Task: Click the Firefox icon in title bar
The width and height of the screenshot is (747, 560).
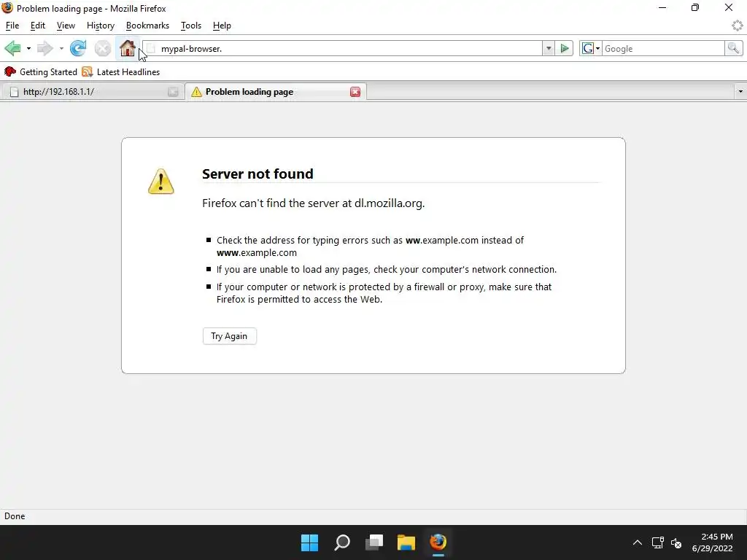Action: (7, 8)
